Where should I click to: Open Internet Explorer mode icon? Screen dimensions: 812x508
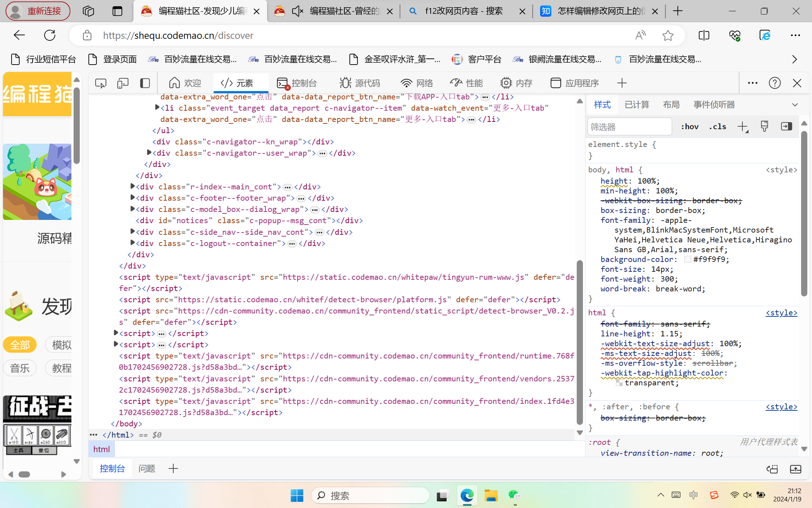pos(765,35)
